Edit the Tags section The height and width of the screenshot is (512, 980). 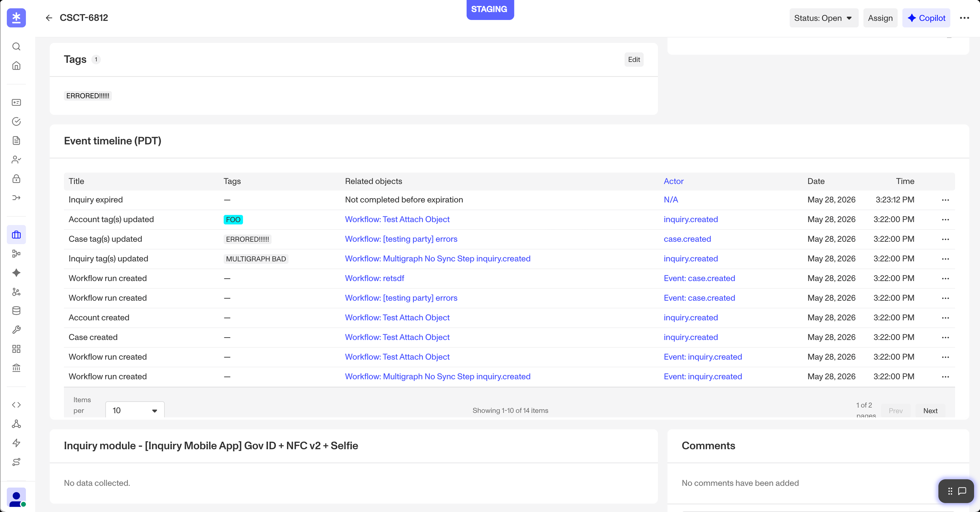(x=634, y=59)
